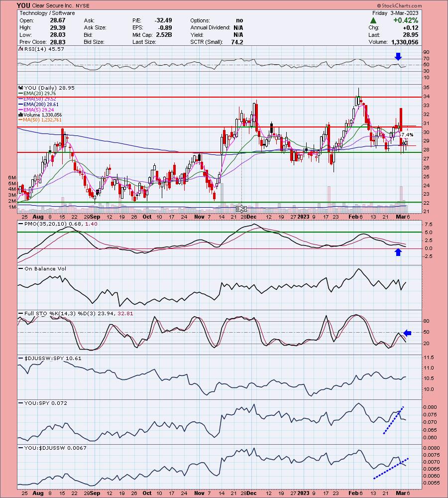Click the green up-triangle price change icon
The width and height of the screenshot is (448, 498).
pyautogui.click(x=373, y=20)
